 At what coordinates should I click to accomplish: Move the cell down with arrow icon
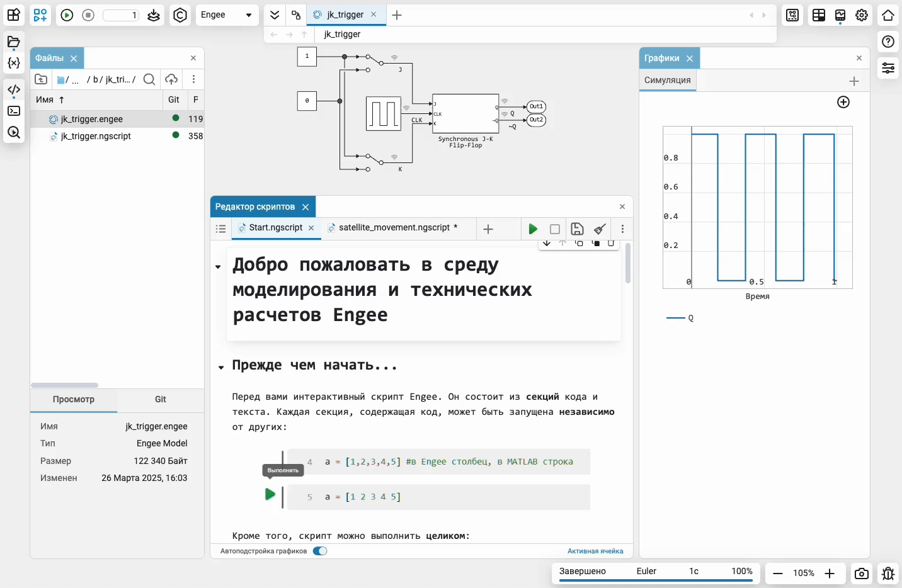point(547,243)
